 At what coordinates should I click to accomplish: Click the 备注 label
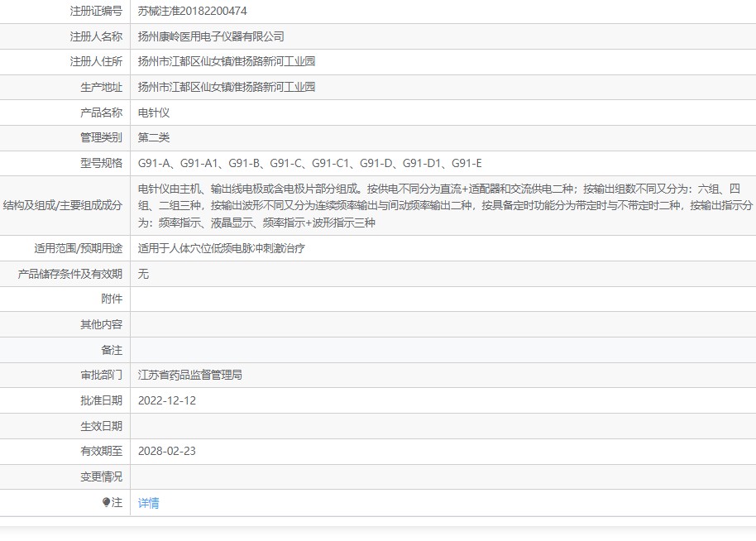[x=112, y=350]
